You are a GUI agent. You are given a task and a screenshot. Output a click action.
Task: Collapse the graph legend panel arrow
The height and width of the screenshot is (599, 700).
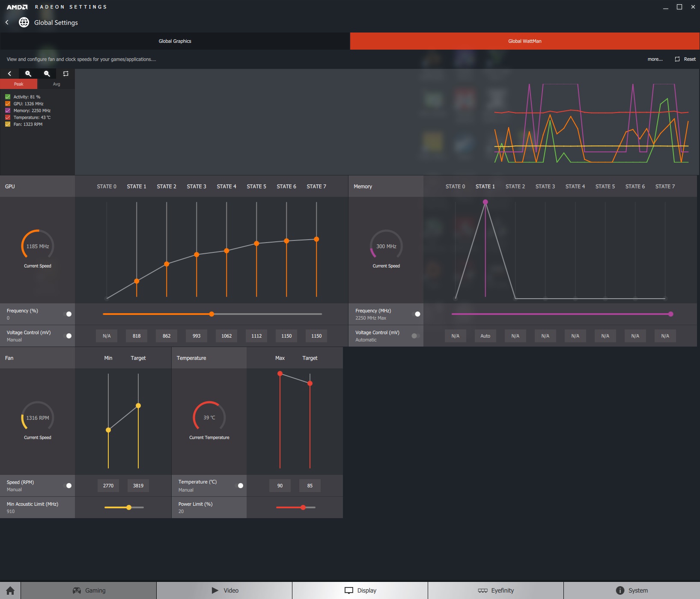click(x=9, y=74)
